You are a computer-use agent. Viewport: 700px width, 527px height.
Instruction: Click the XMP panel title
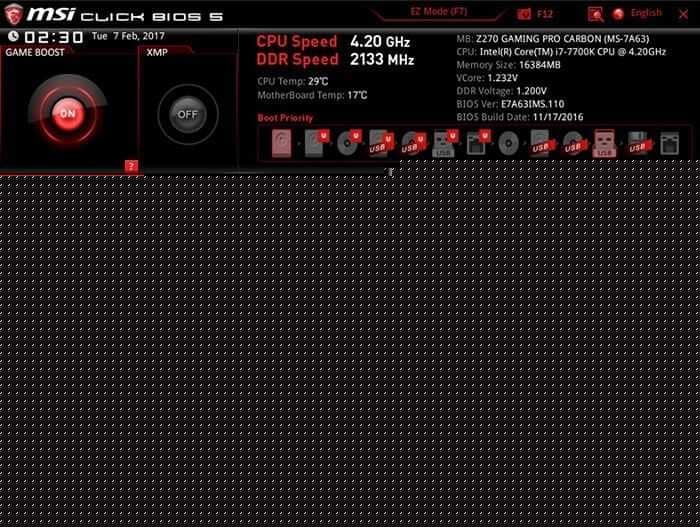(x=157, y=52)
